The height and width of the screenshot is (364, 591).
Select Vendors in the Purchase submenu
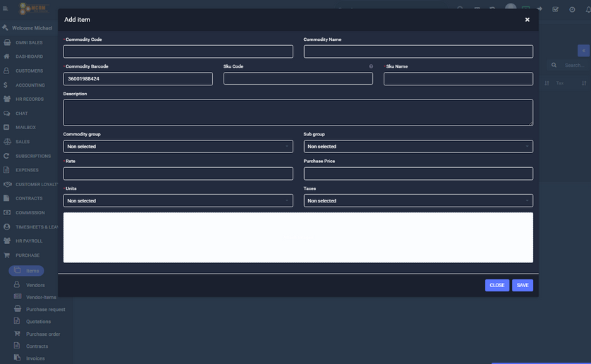(x=35, y=285)
